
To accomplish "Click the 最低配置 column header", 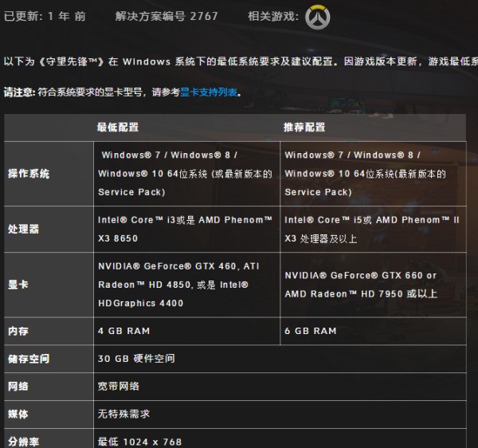I will pos(118,128).
